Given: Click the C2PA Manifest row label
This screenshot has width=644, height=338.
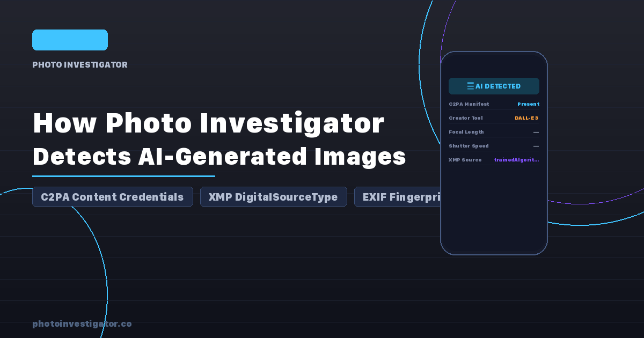Looking at the screenshot, I should point(469,104).
